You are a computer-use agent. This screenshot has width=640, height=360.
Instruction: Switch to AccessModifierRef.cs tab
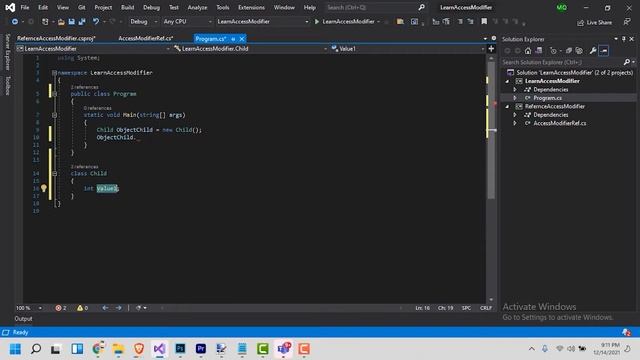coord(146,38)
